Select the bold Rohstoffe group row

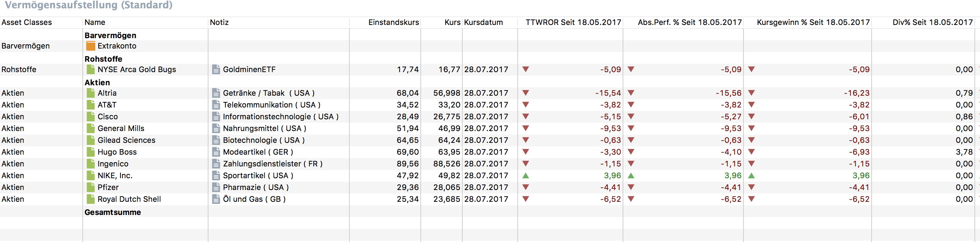pos(103,59)
